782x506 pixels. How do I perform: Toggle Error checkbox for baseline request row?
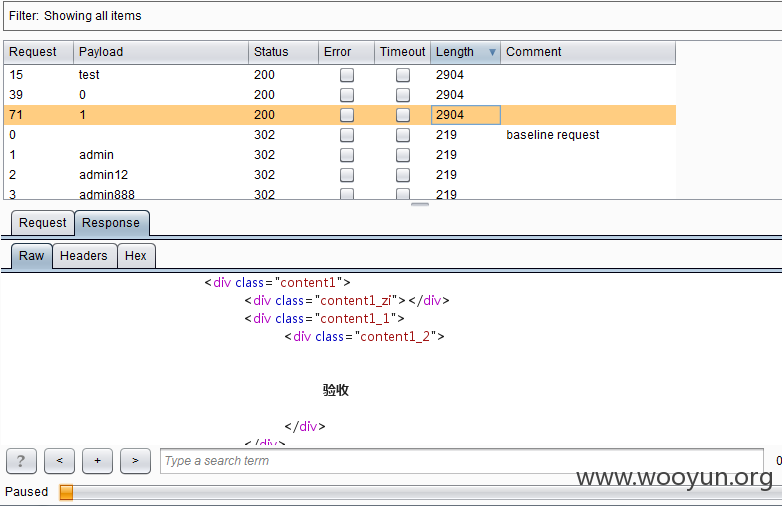point(347,135)
